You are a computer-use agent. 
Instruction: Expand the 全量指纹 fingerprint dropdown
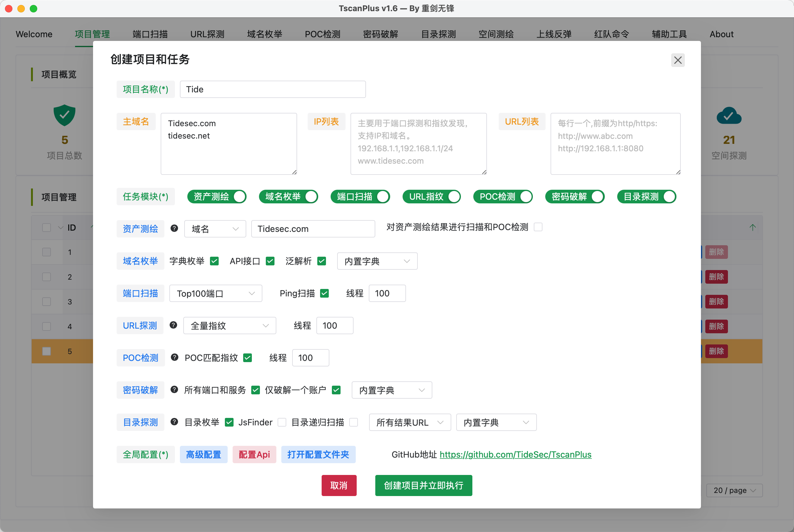point(230,326)
